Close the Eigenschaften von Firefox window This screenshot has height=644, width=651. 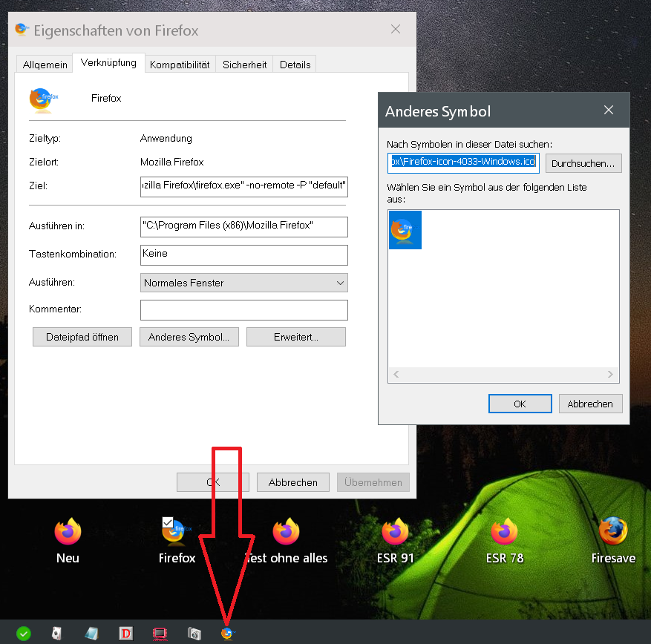(x=396, y=29)
